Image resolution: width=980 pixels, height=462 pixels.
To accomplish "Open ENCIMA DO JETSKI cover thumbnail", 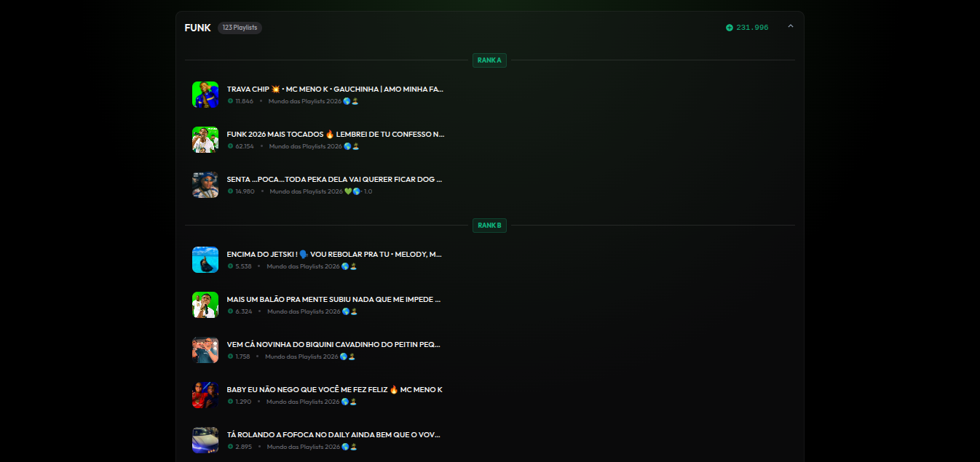I will click(205, 260).
